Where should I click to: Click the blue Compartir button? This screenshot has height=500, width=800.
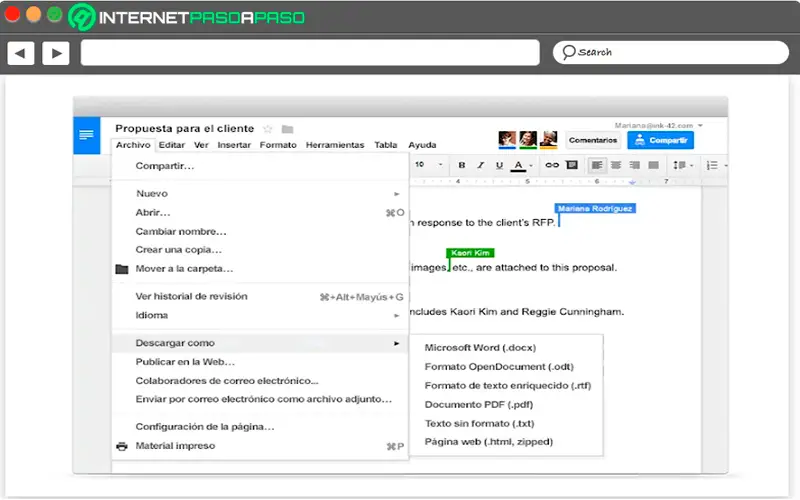click(x=661, y=140)
